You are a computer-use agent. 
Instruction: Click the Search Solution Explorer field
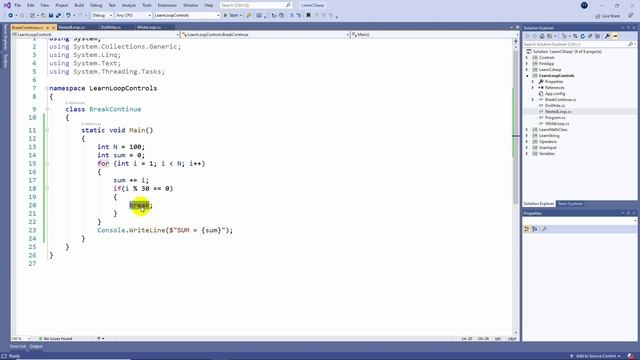579,44
